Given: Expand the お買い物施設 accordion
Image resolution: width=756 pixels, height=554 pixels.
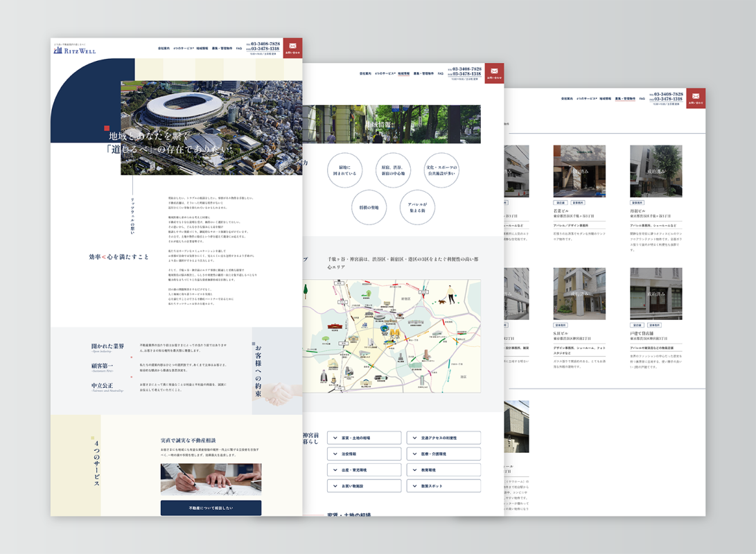Looking at the screenshot, I should point(364,486).
